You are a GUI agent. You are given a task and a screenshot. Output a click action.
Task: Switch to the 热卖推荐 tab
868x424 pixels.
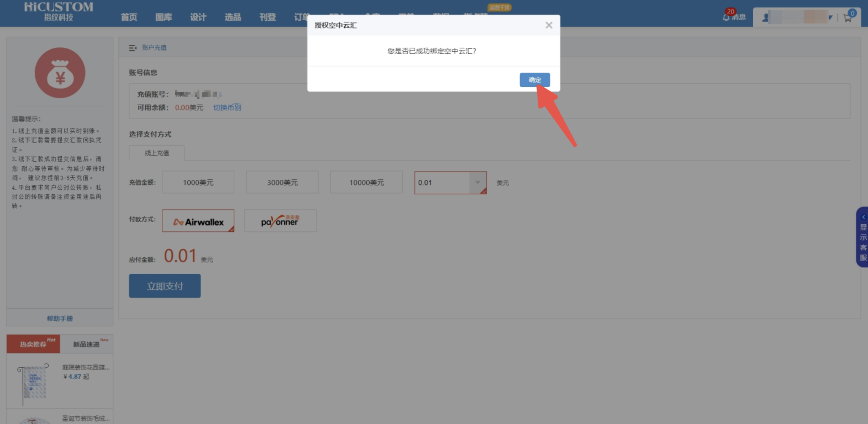33,344
